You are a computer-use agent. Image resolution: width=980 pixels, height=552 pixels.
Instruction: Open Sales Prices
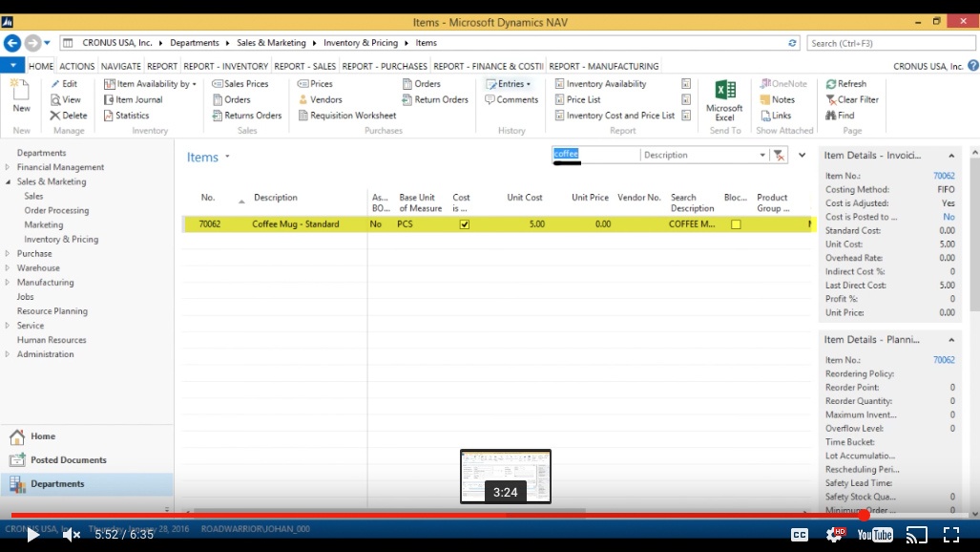[x=240, y=84]
